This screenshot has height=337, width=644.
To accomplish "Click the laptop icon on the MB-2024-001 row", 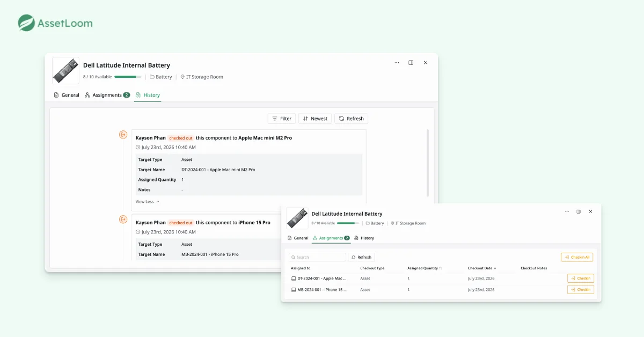I will 294,290.
